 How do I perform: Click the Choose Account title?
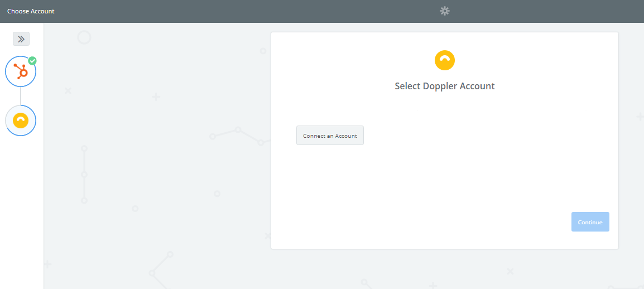coord(31,11)
